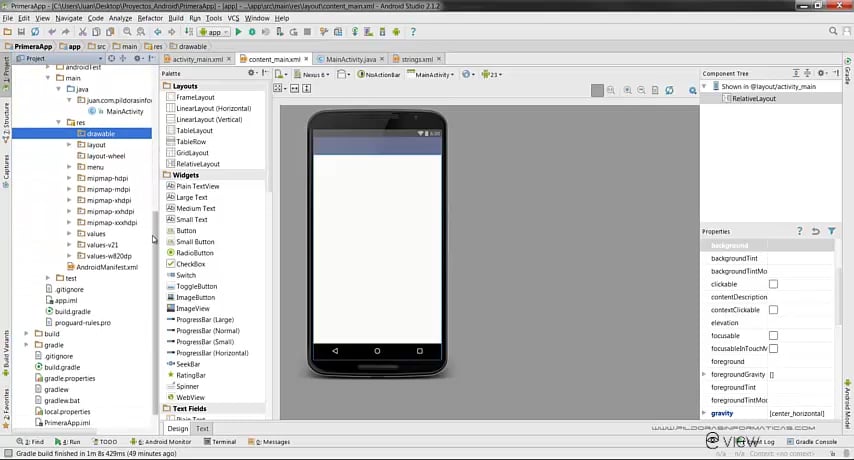Switch to the Text editor tab

click(x=202, y=428)
